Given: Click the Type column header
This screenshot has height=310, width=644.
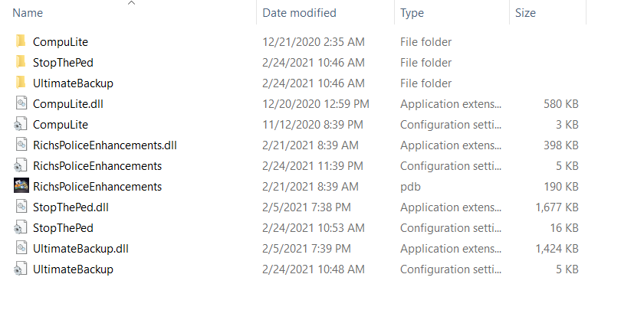Looking at the screenshot, I should (x=412, y=13).
